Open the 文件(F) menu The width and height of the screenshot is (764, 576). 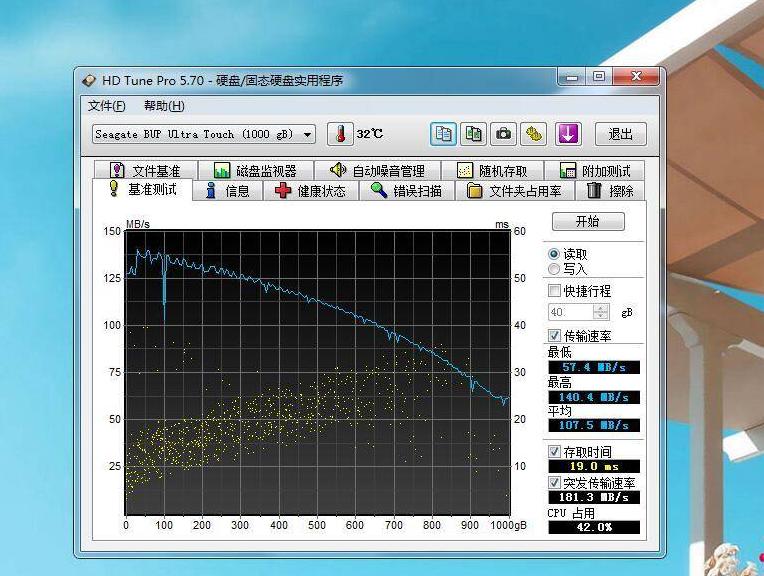point(107,106)
